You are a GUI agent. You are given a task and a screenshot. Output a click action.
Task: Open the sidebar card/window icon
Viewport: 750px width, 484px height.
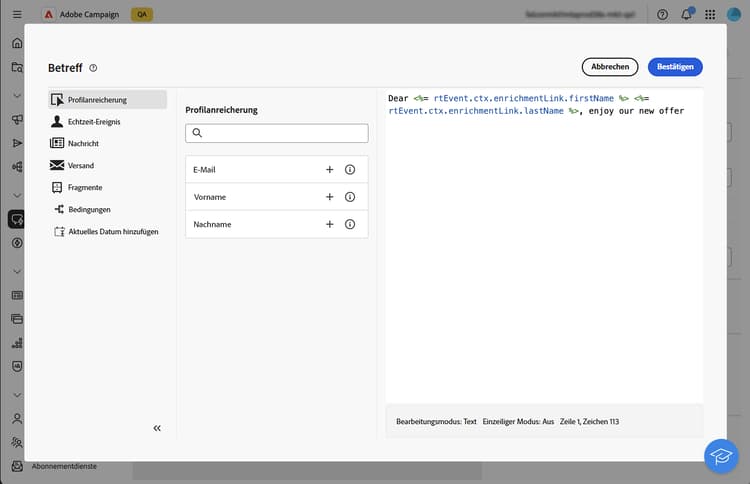pos(17,319)
